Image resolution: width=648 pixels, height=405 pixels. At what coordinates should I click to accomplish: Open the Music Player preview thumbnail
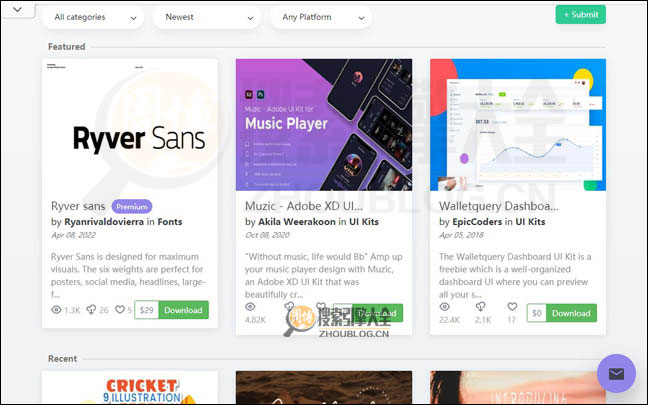[x=324, y=125]
